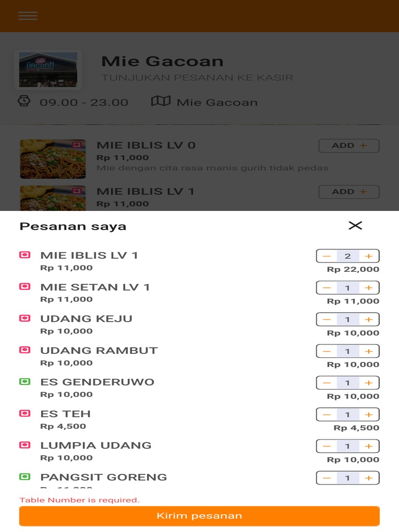
Task: Click the map icon near Mie Gacoan
Action: coord(161,101)
